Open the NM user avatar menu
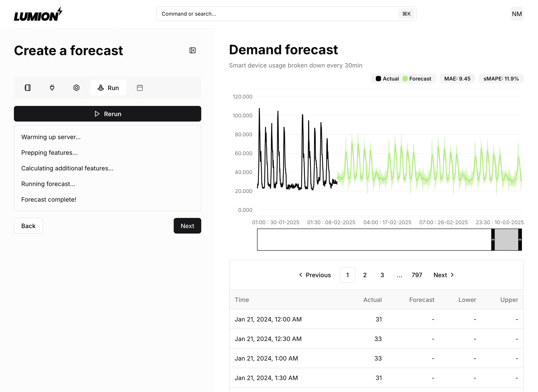Image resolution: width=538 pixels, height=392 pixels. pyautogui.click(x=517, y=14)
